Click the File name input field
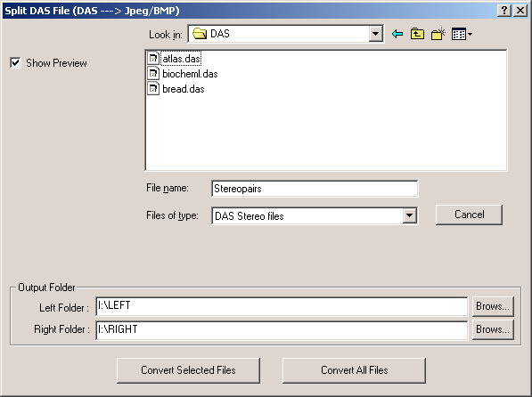 coord(315,189)
